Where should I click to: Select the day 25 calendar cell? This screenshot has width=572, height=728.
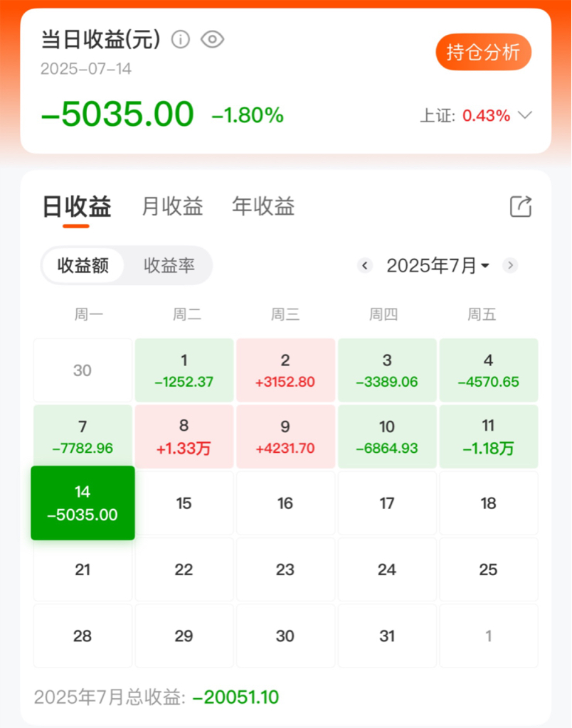(x=488, y=569)
